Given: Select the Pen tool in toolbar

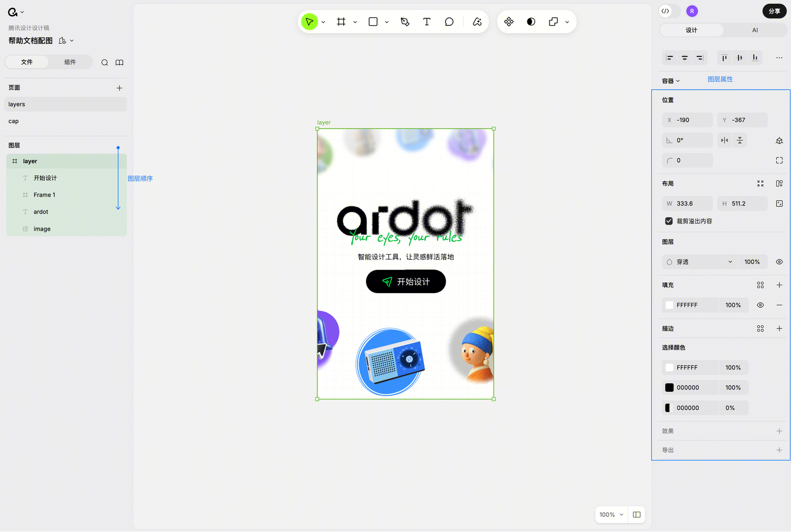Looking at the screenshot, I should 405,22.
